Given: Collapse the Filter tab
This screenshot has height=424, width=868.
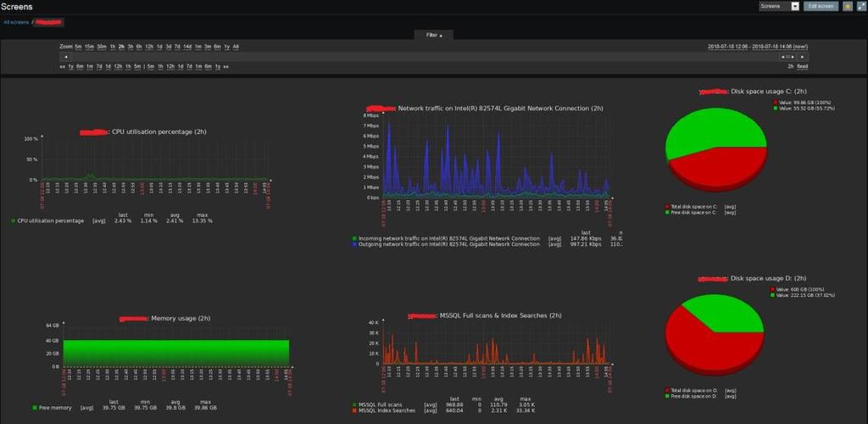Looking at the screenshot, I should coord(434,35).
